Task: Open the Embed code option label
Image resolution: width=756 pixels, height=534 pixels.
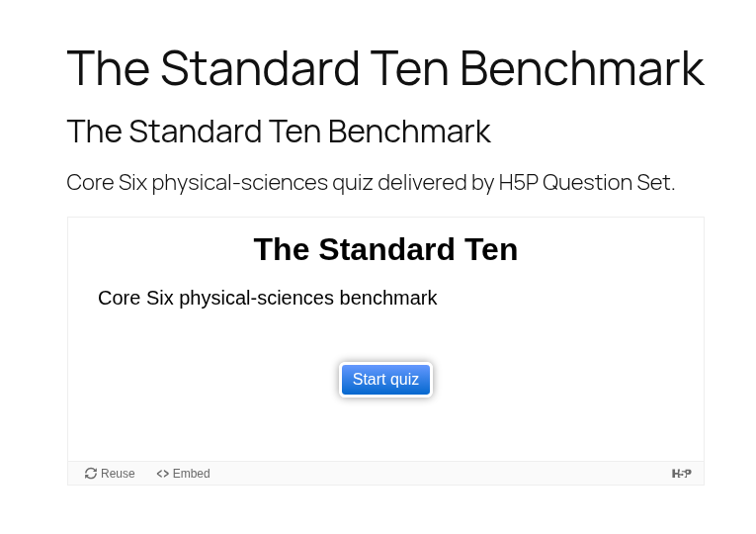Action: [x=192, y=474]
